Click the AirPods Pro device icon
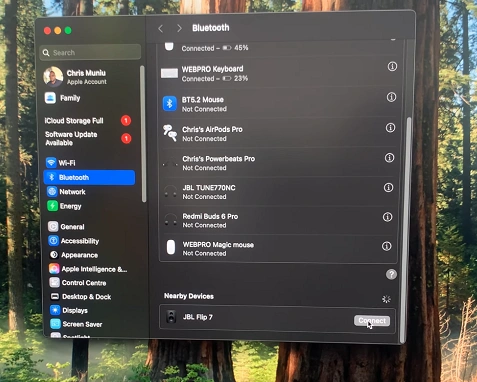 (x=170, y=133)
